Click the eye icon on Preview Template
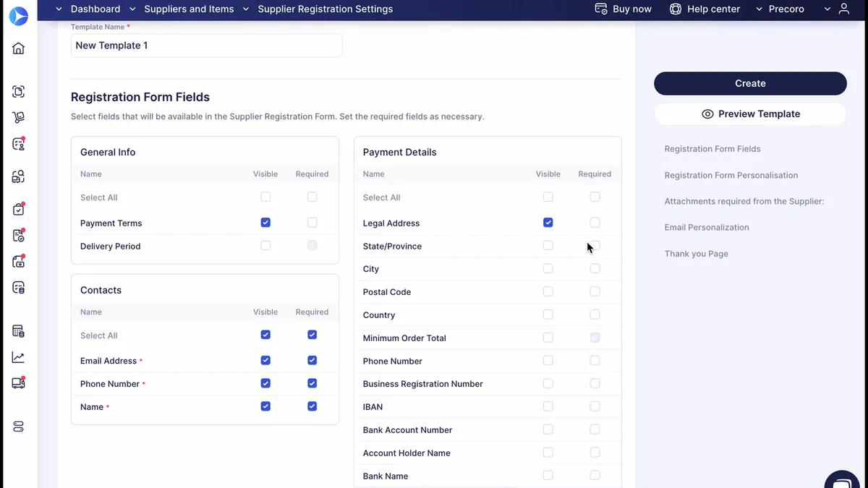This screenshot has width=868, height=488. click(x=707, y=114)
